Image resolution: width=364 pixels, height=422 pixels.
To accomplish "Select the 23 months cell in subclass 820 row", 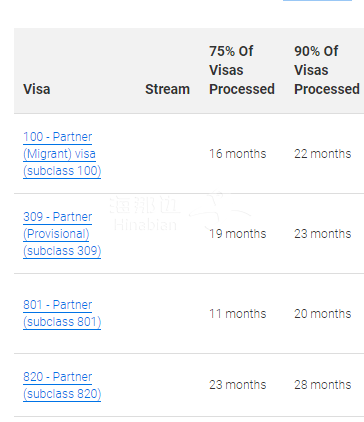I will [238, 385].
